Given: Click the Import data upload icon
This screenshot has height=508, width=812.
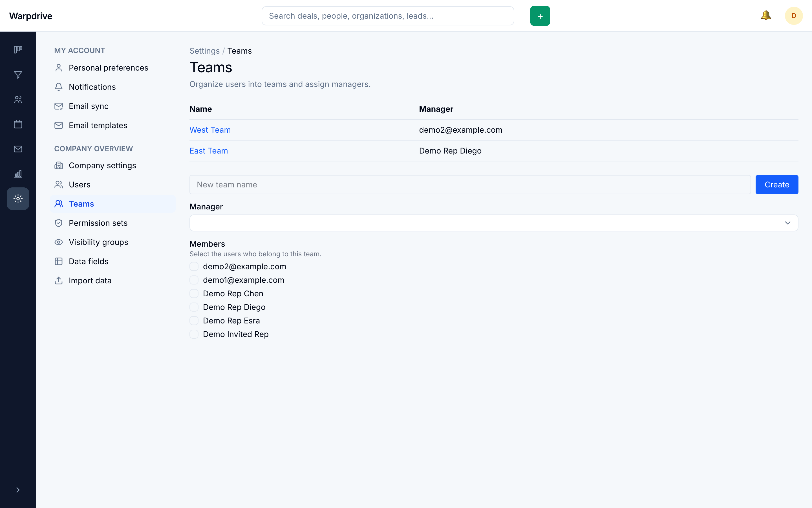Looking at the screenshot, I should (59, 281).
